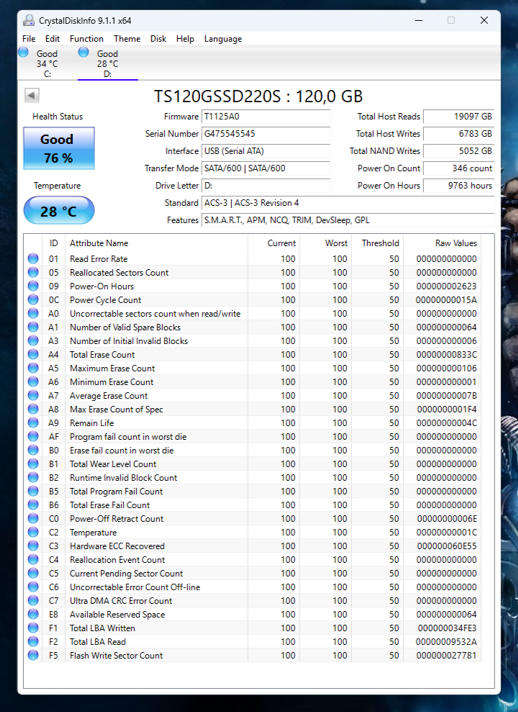The height and width of the screenshot is (712, 518).
Task: Click status orb for Remain Life
Action: pyautogui.click(x=33, y=423)
